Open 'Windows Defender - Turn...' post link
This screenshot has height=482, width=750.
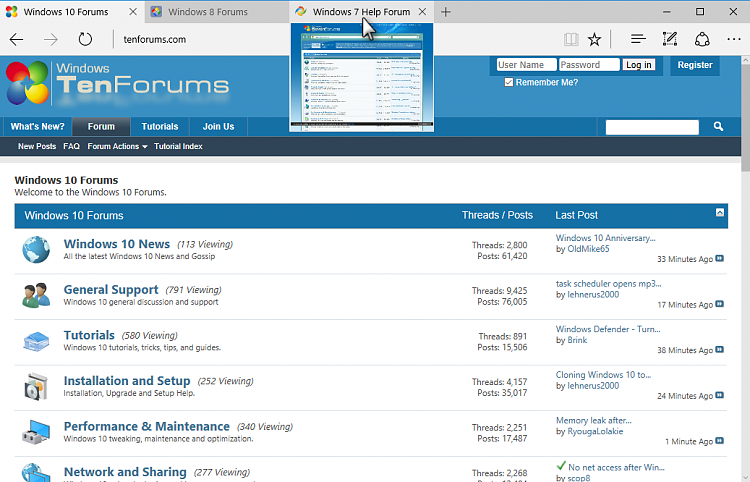(608, 329)
